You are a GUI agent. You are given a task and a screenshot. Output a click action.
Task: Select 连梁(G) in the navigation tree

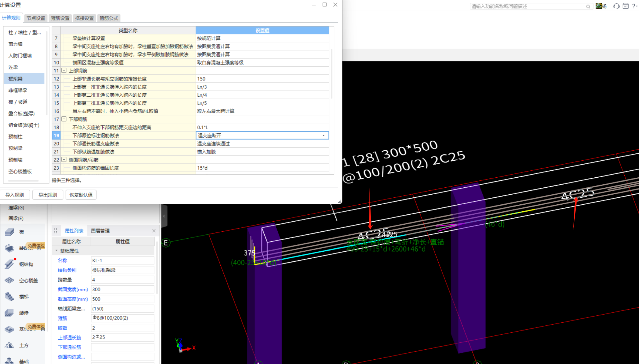(x=16, y=207)
